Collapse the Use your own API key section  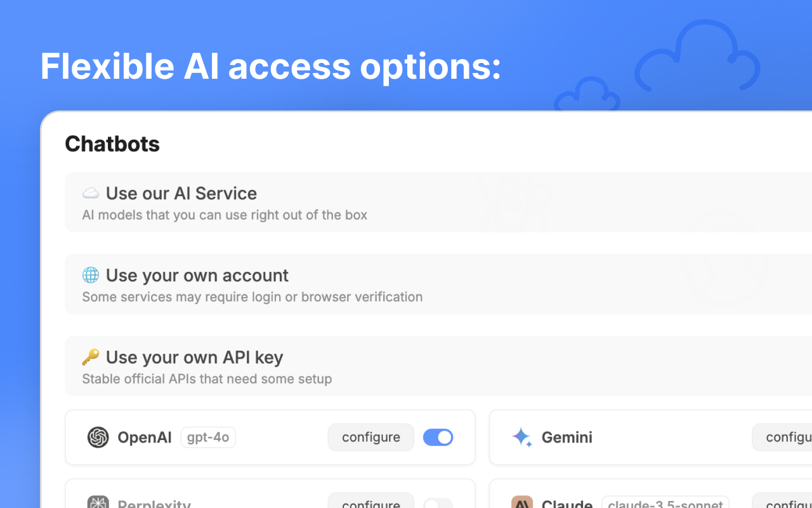(194, 358)
